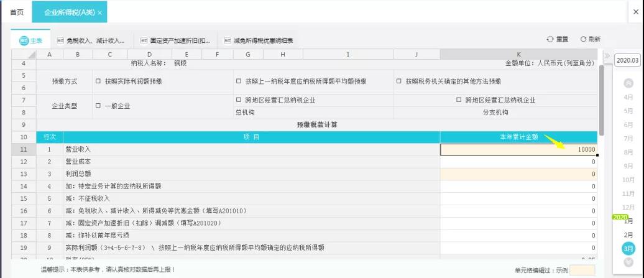Click the 免税收入 sheet tab icon
The image size is (644, 278).
click(x=60, y=40)
